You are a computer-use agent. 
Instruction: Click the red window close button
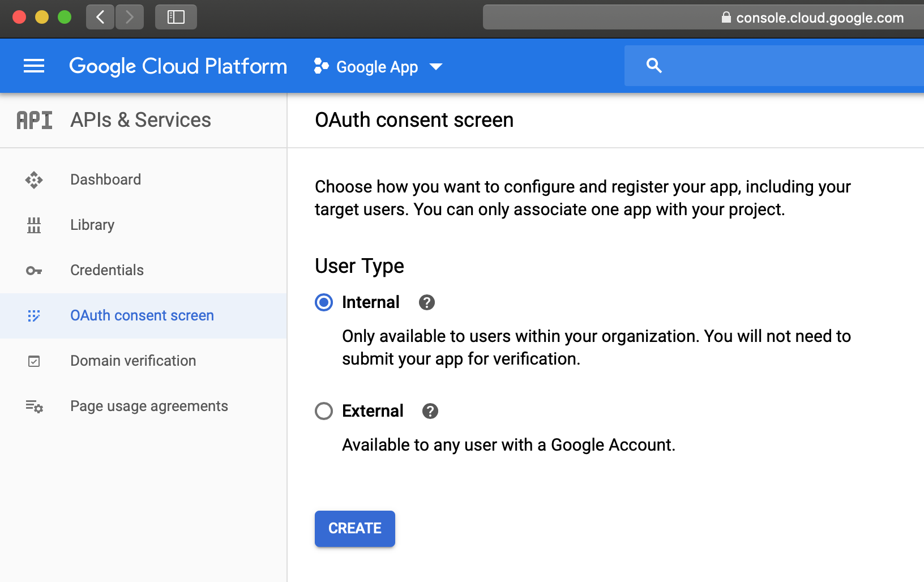[x=19, y=17]
